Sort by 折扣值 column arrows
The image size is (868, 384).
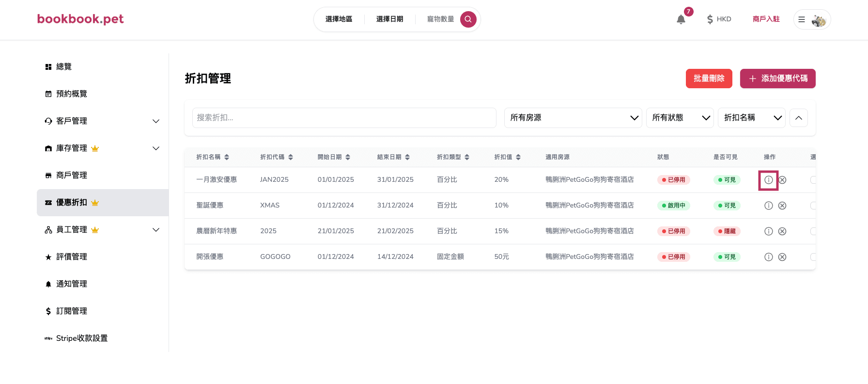[518, 157]
